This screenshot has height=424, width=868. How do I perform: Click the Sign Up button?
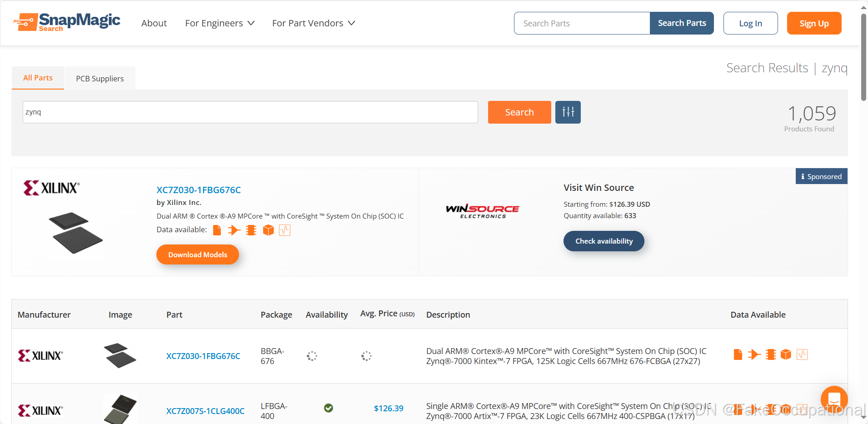click(x=814, y=23)
